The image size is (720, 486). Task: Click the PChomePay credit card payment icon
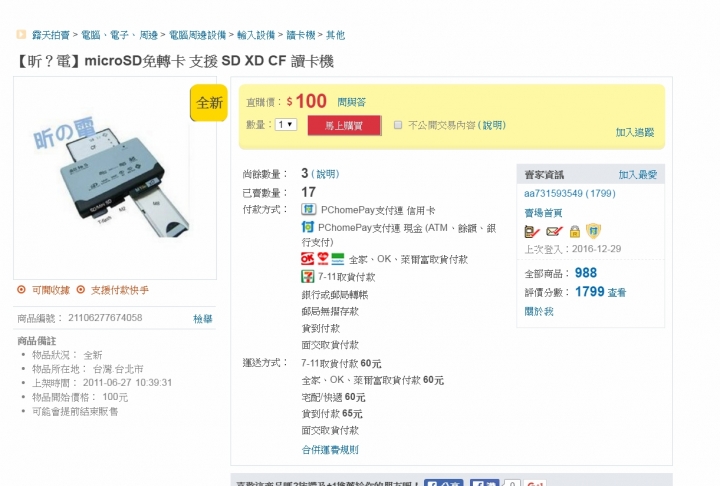308,209
